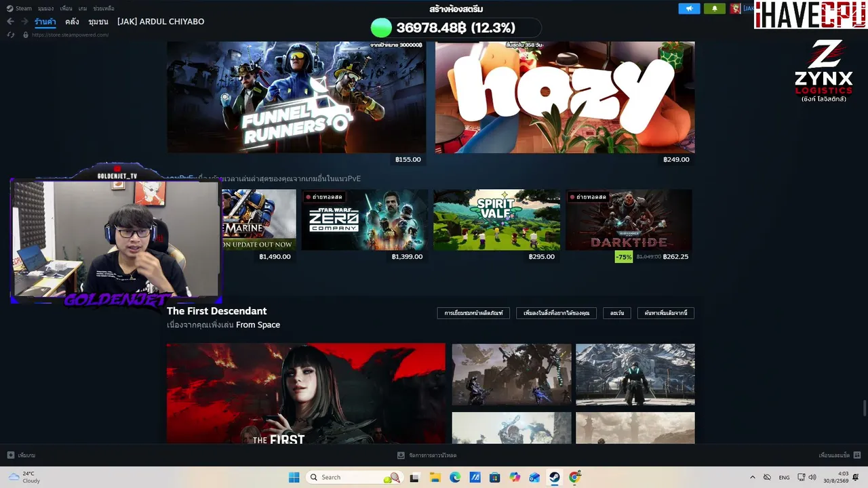Open the Steam menu

[24, 8]
